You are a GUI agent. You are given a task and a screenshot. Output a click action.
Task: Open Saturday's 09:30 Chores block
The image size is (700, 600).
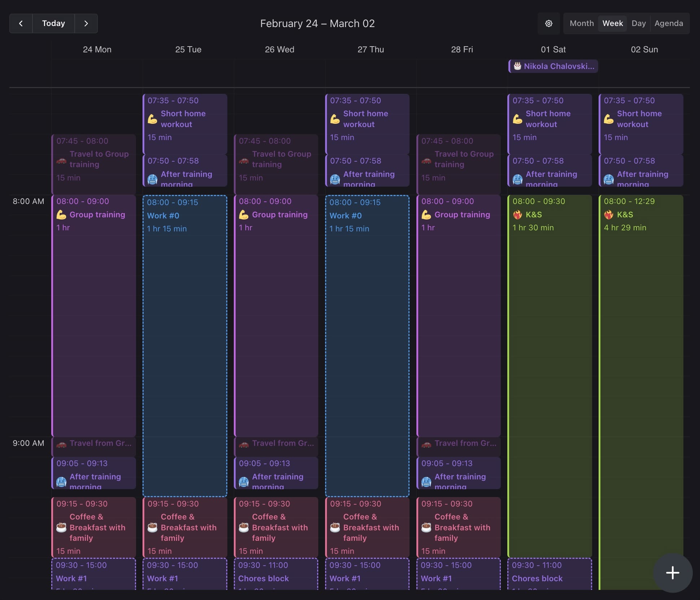click(550, 574)
